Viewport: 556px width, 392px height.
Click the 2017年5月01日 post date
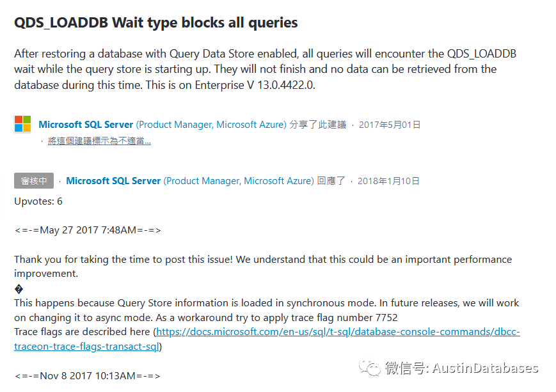(390, 125)
